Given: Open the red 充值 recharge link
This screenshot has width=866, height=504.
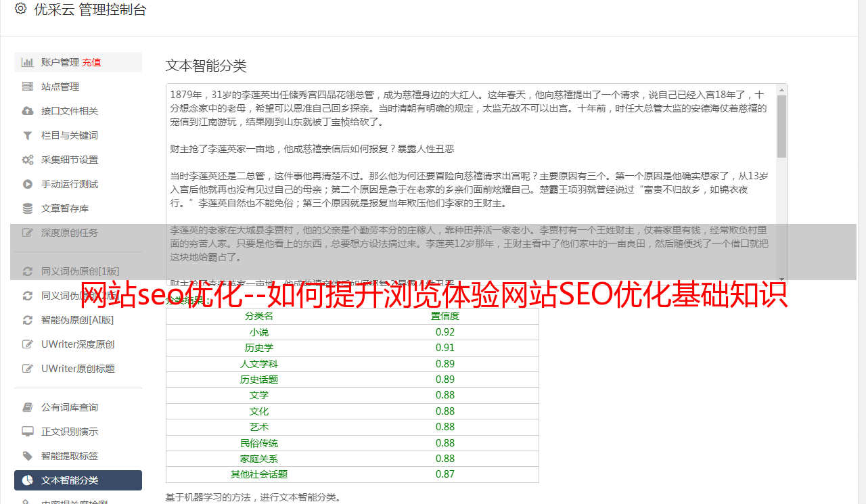Looking at the screenshot, I should click(91, 62).
